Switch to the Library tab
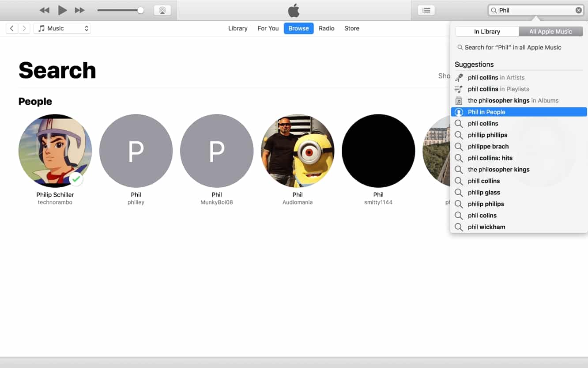The height and width of the screenshot is (368, 588). click(237, 28)
